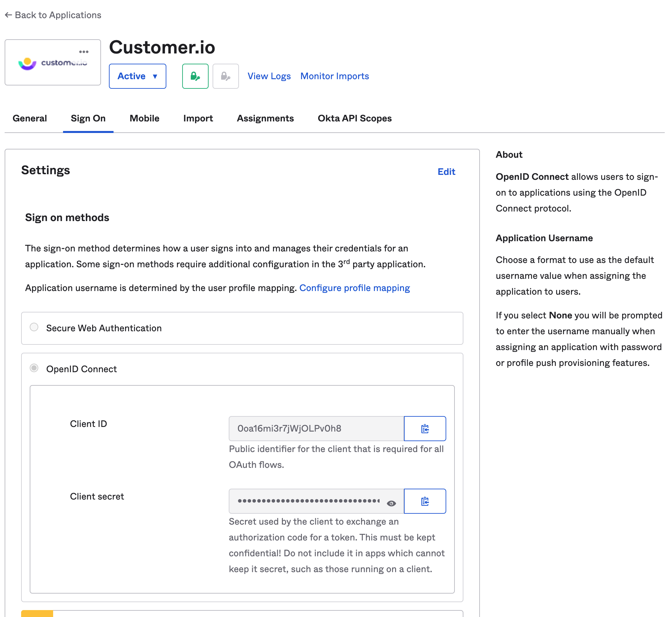Image resolution: width=672 pixels, height=617 pixels.
Task: Open Configure profile mapping
Action: (355, 287)
